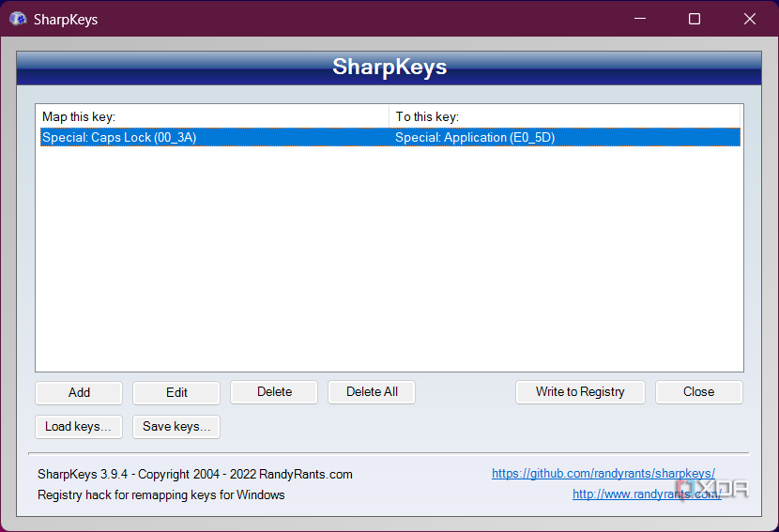Click the 'To this key:' column header
779x532 pixels.
pyautogui.click(x=563, y=116)
